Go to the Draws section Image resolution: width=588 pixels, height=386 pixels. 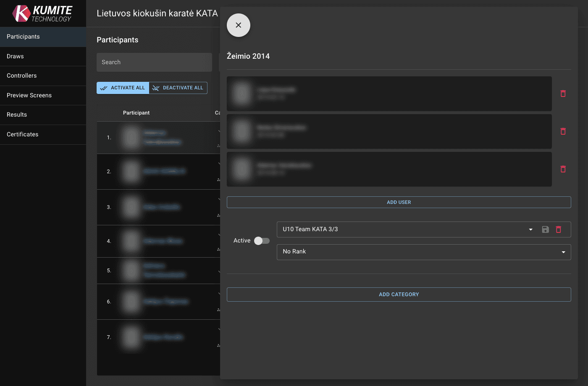point(15,56)
